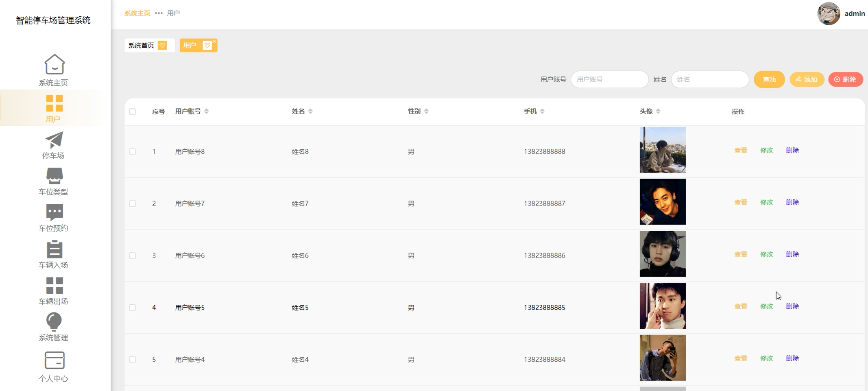Click the breadcrumb ellipsis dots

159,13
